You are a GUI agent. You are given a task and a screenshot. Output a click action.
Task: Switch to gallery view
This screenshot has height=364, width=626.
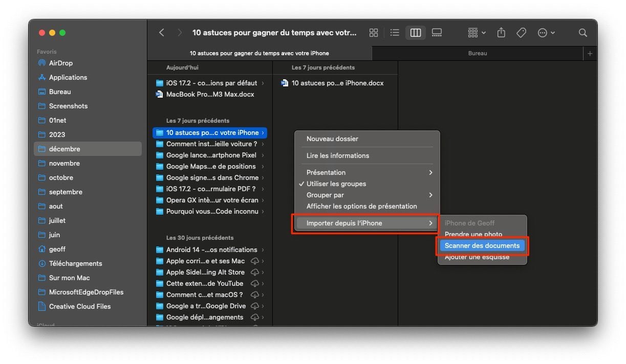(437, 33)
